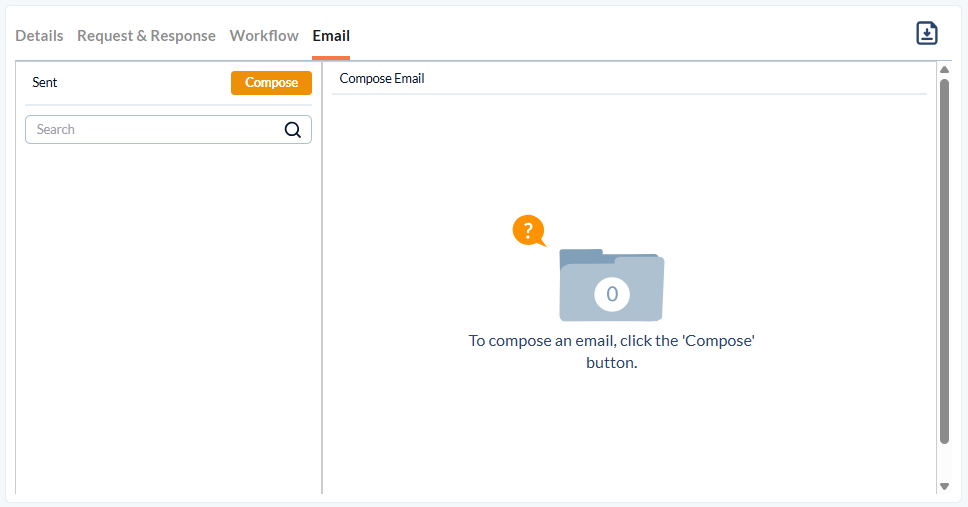Click the scrollbar up arrow
Image resolution: width=968 pixels, height=507 pixels.
point(944,69)
